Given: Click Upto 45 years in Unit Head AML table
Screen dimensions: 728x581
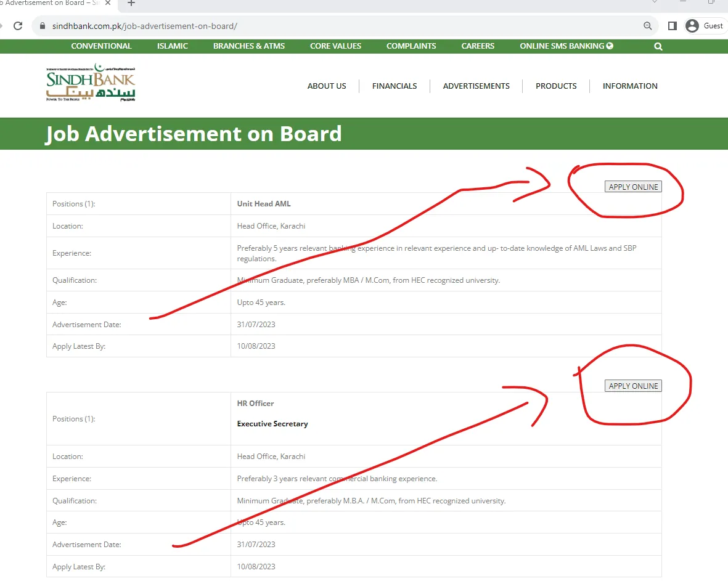Looking at the screenshot, I should tap(261, 303).
